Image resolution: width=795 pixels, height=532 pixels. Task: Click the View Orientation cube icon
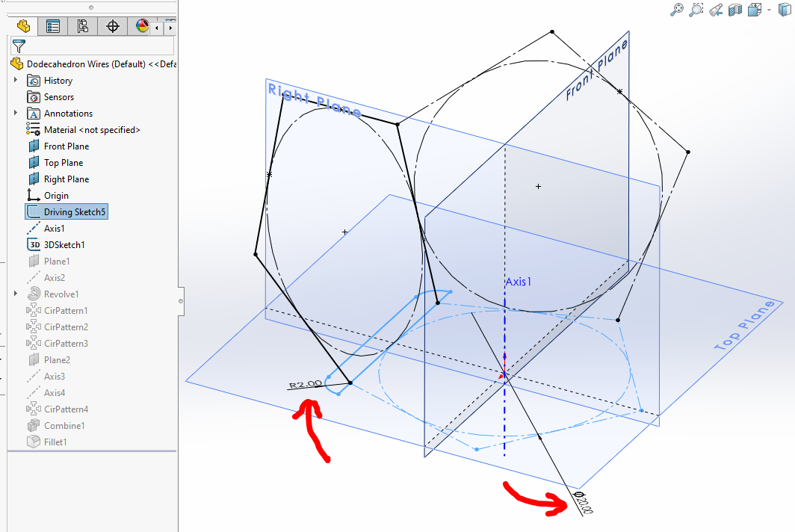pos(755,10)
